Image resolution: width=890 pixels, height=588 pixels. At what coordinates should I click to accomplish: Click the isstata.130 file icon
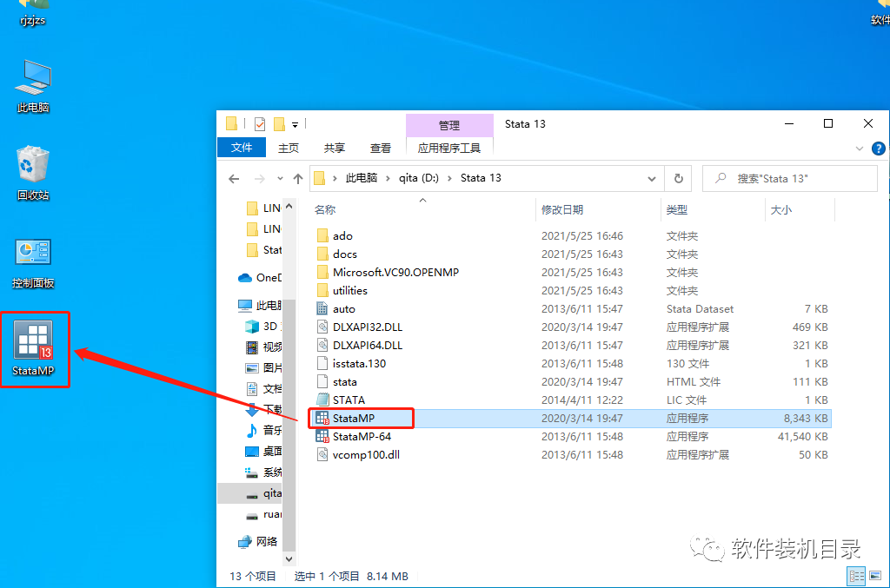tap(322, 363)
